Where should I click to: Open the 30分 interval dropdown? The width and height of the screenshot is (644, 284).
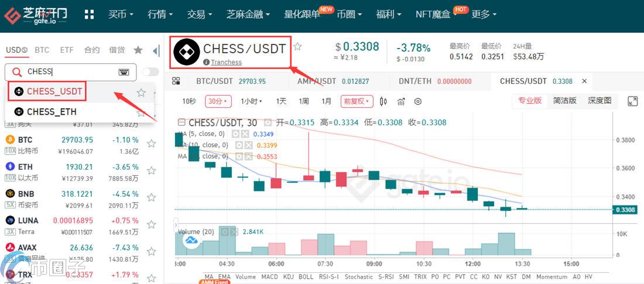[218, 101]
